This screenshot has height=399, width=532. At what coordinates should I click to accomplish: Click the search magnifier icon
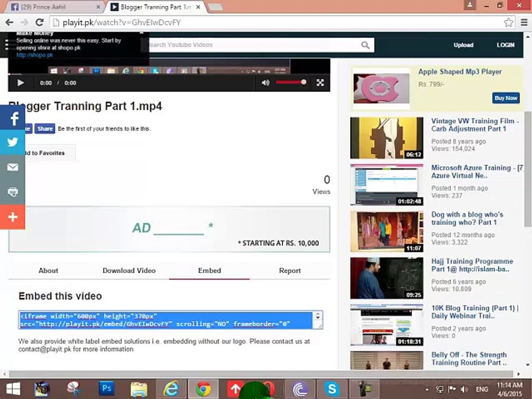[x=365, y=45]
